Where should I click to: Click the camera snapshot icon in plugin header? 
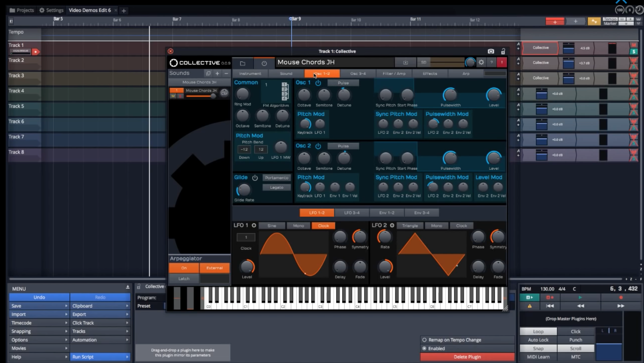[x=491, y=51]
